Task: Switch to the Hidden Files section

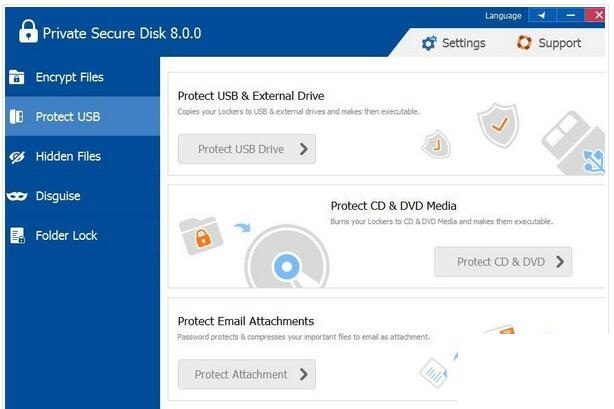Action: tap(68, 157)
